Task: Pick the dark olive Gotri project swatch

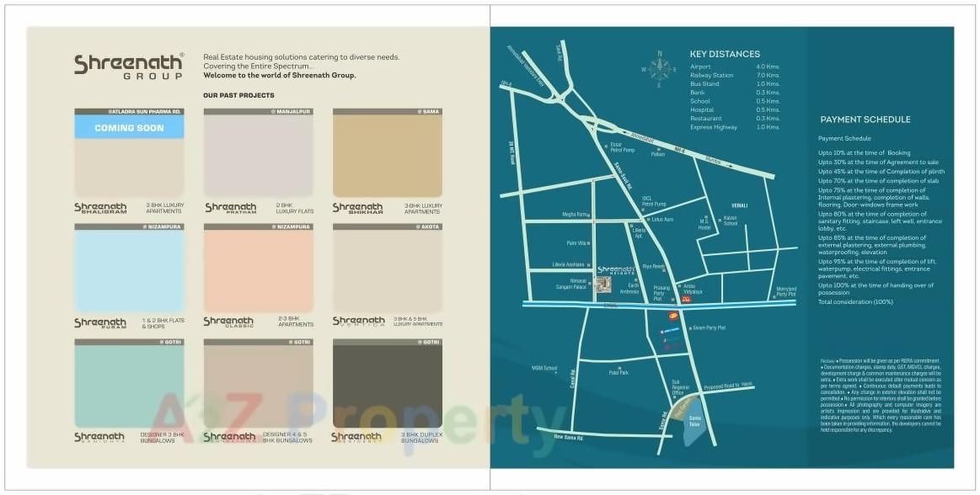Action: [387, 386]
